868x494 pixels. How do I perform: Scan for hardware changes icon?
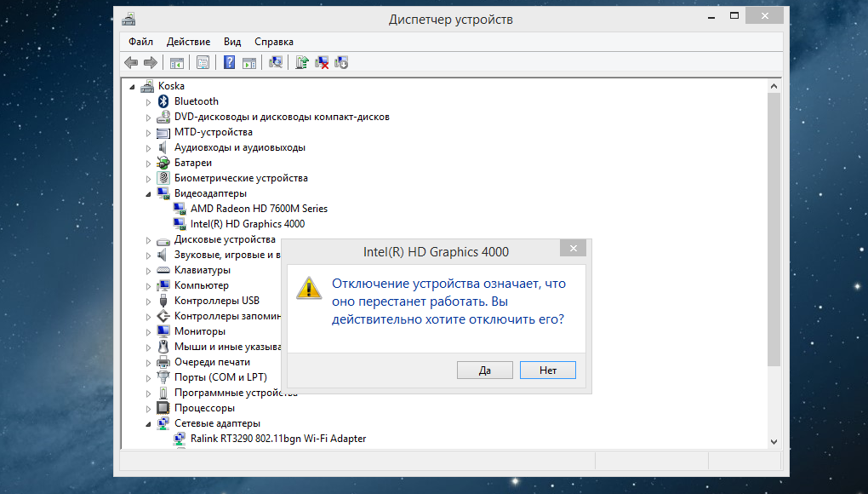click(275, 62)
